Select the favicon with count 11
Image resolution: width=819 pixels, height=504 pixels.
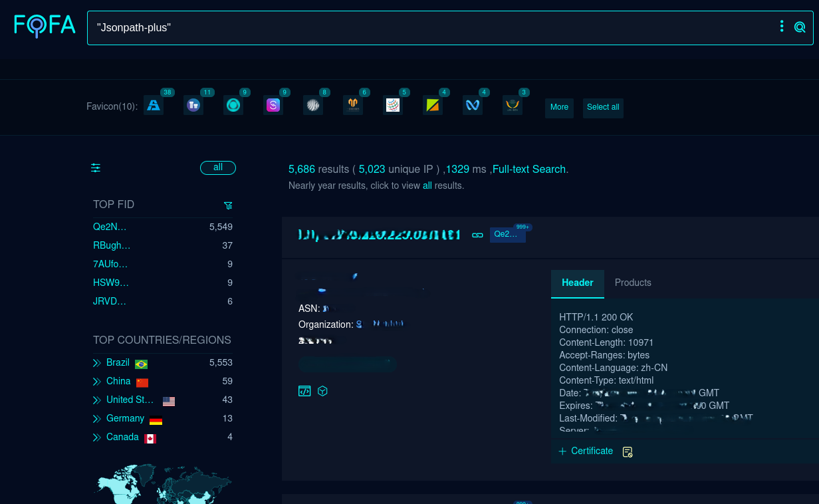pos(193,105)
